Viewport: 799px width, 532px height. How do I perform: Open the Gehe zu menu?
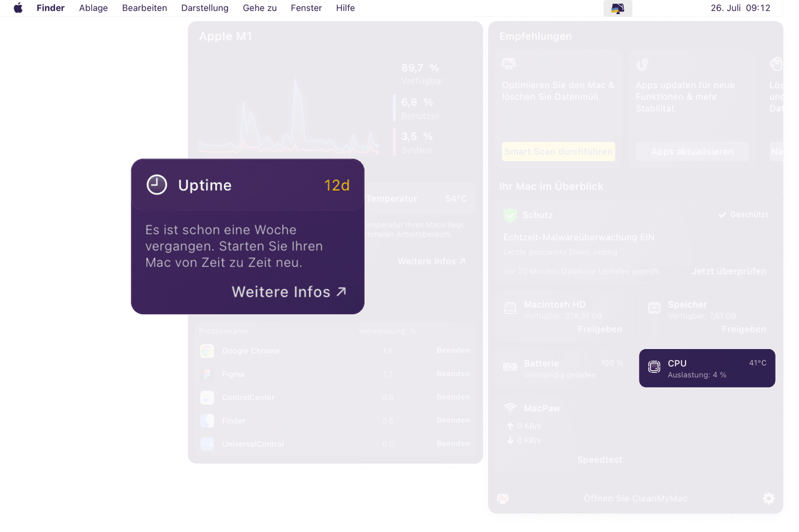click(259, 8)
